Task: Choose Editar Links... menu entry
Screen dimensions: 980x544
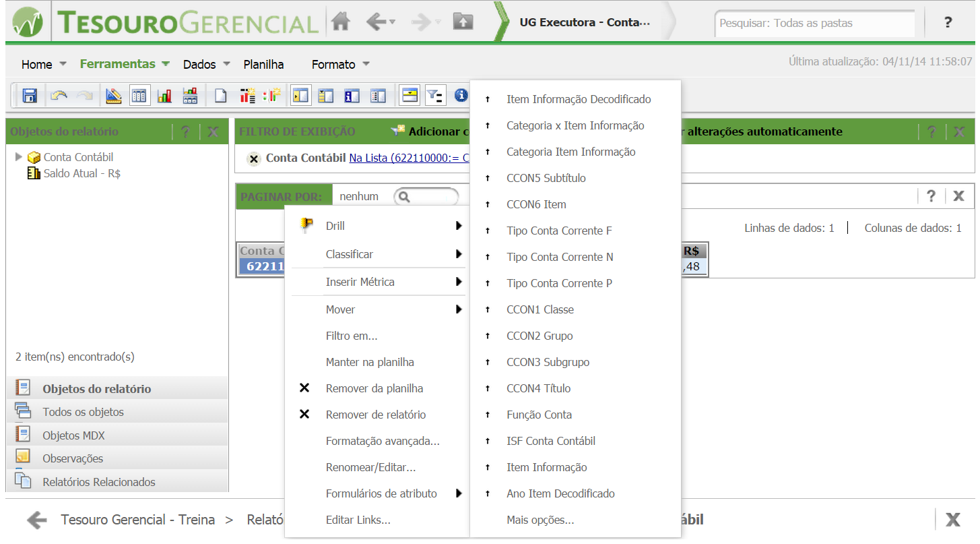Action: 358,520
